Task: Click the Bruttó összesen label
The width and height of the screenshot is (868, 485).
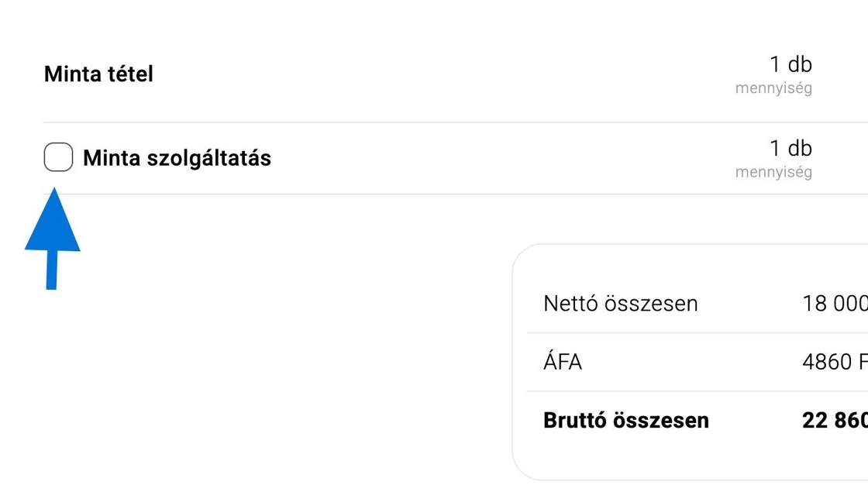Action: click(x=625, y=420)
